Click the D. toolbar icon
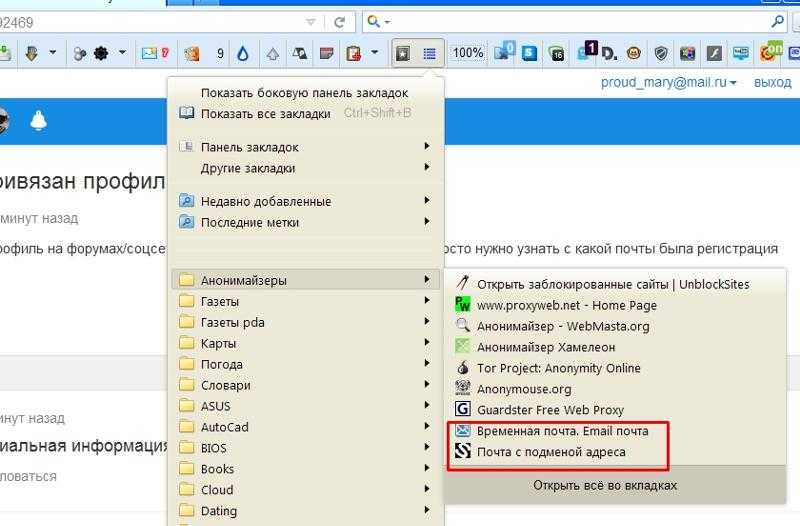Screen dimensions: 800x526 click(609, 54)
